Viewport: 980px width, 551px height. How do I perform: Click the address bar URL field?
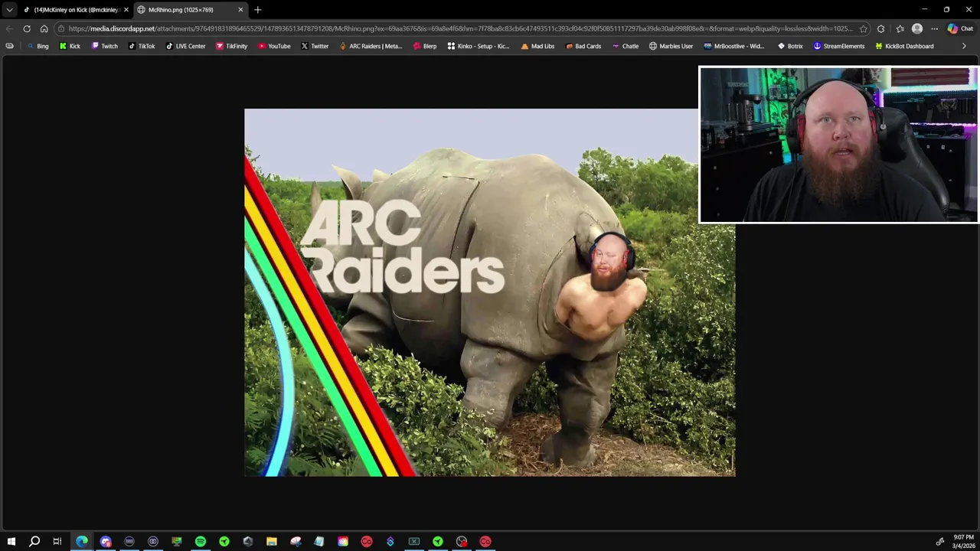click(459, 29)
